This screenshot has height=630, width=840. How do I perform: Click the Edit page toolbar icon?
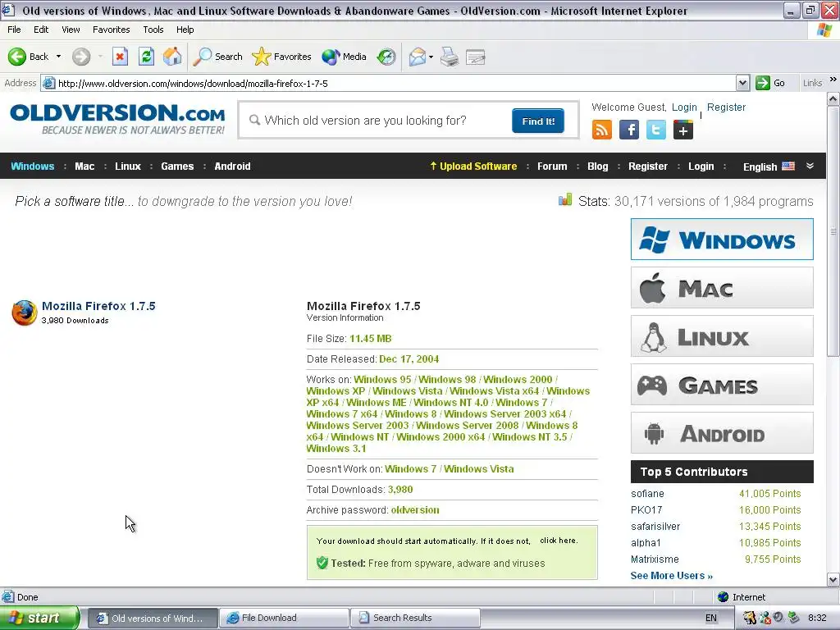475,57
